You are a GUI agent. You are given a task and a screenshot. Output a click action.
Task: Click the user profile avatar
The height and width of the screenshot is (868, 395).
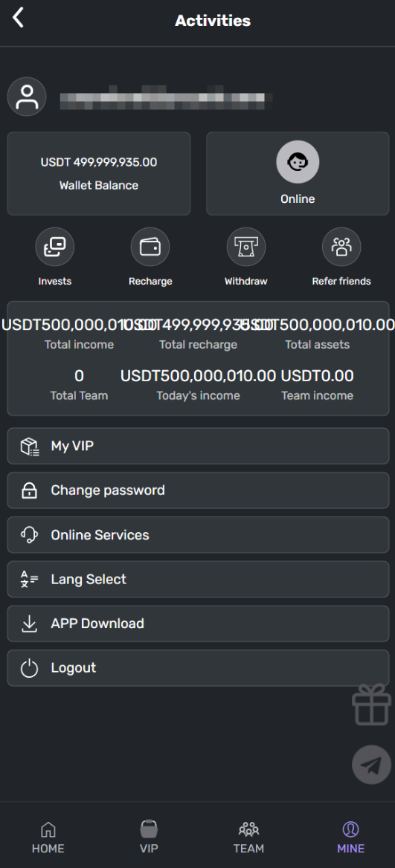pos(27,97)
